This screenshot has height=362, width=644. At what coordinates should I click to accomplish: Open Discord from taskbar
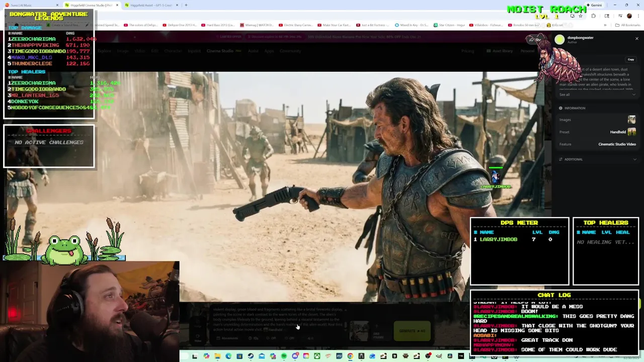[295, 356]
